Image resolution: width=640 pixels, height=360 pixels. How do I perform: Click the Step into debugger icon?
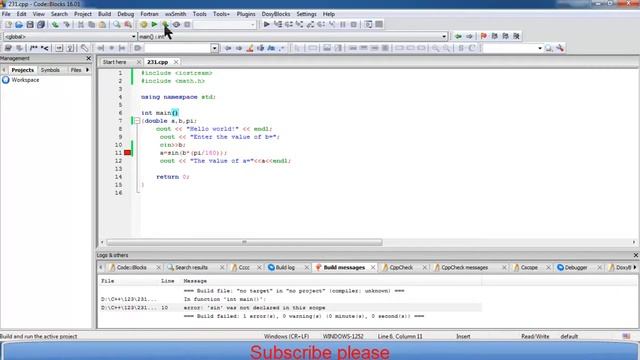pos(299,24)
